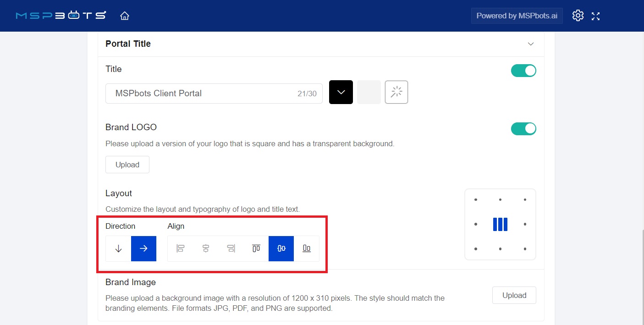Select align horizontal center option
The height and width of the screenshot is (325, 644).
click(206, 248)
